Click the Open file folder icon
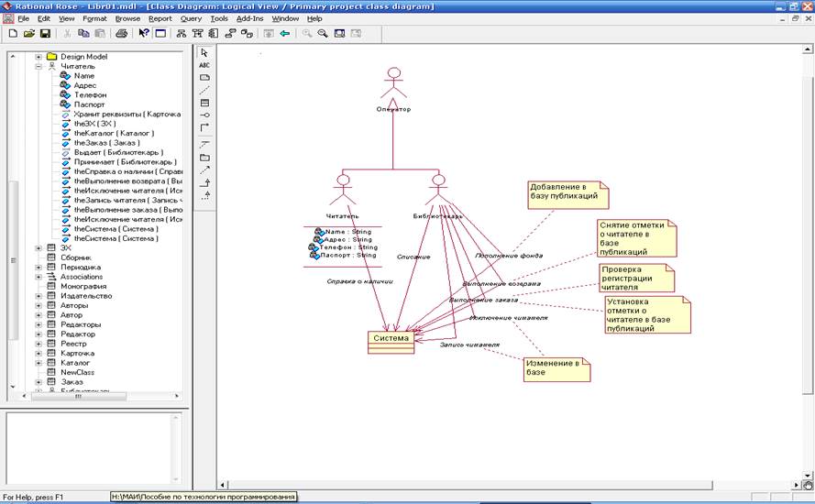 (28, 34)
